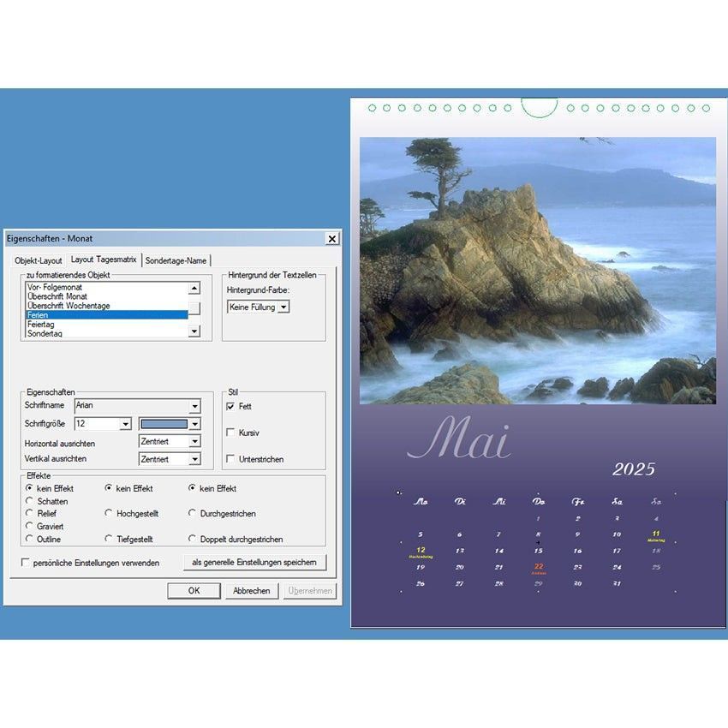
Task: Open the Horizontal ausrichten dropdown
Action: [194, 442]
